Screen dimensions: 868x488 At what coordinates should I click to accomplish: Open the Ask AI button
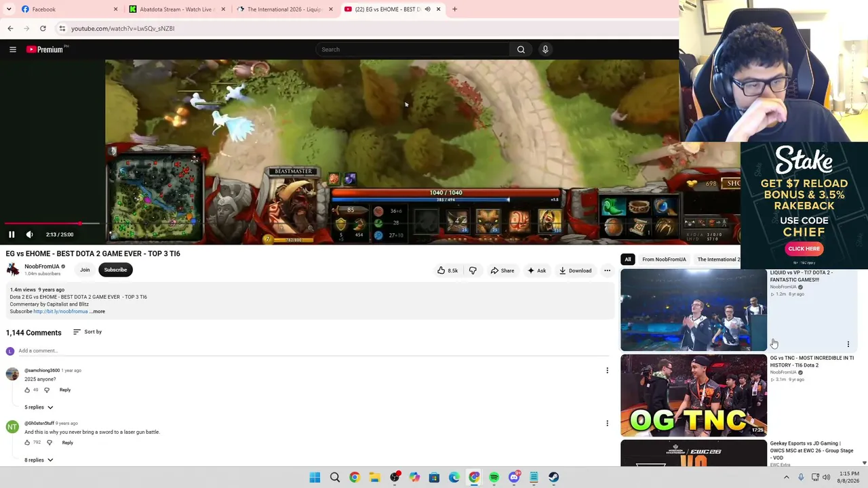tap(536, 270)
